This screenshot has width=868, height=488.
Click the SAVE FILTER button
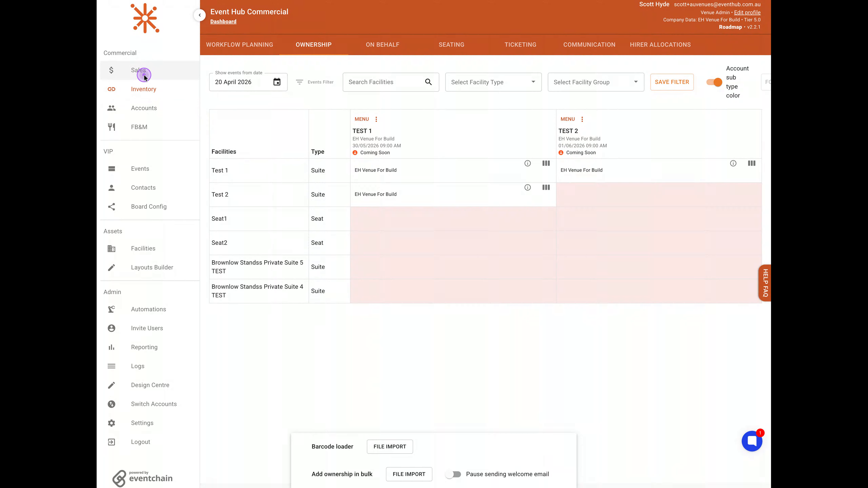672,82
